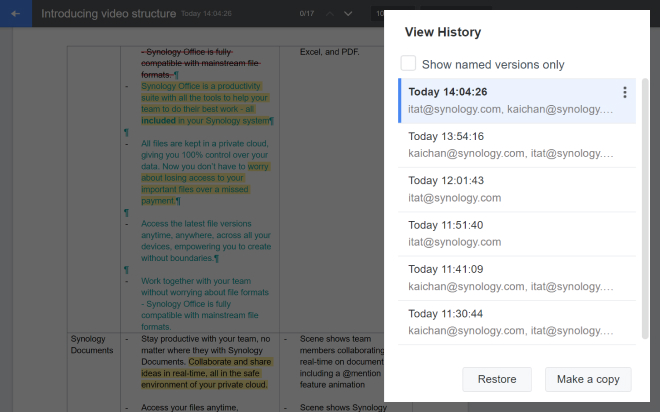Enable Show named versions only checkbox

click(x=408, y=64)
